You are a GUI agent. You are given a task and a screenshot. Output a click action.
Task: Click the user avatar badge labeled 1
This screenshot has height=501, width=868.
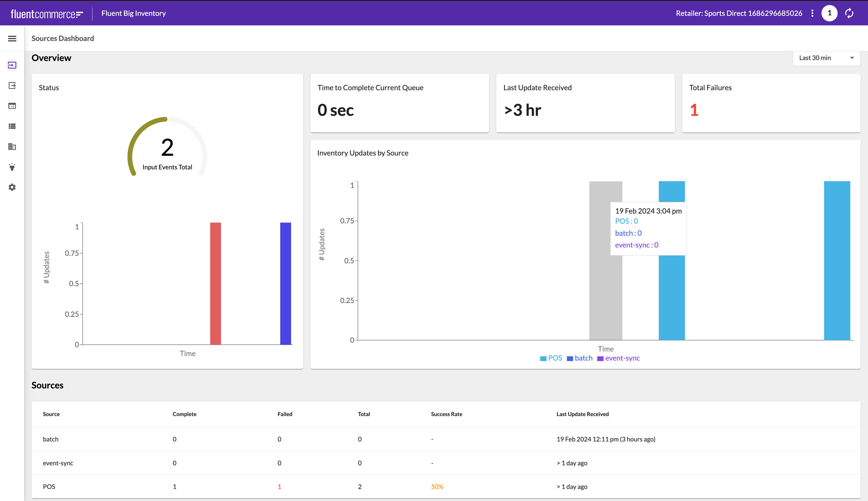pos(830,13)
